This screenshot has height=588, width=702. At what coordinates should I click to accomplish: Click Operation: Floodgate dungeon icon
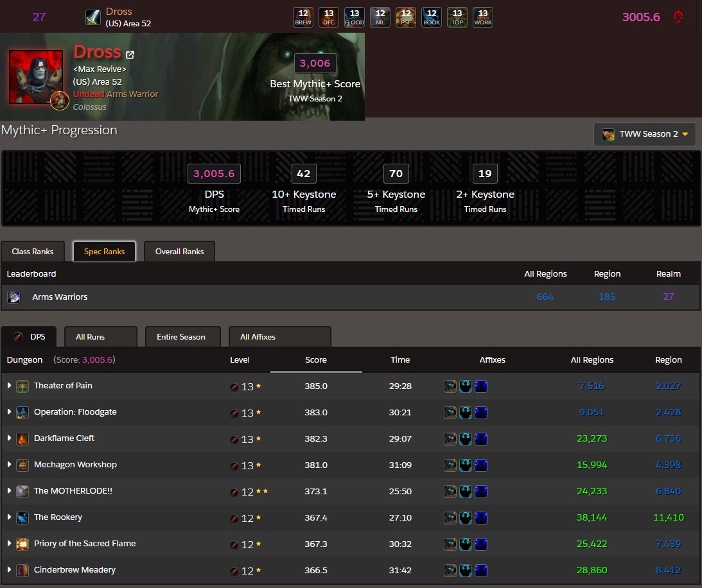pyautogui.click(x=22, y=413)
